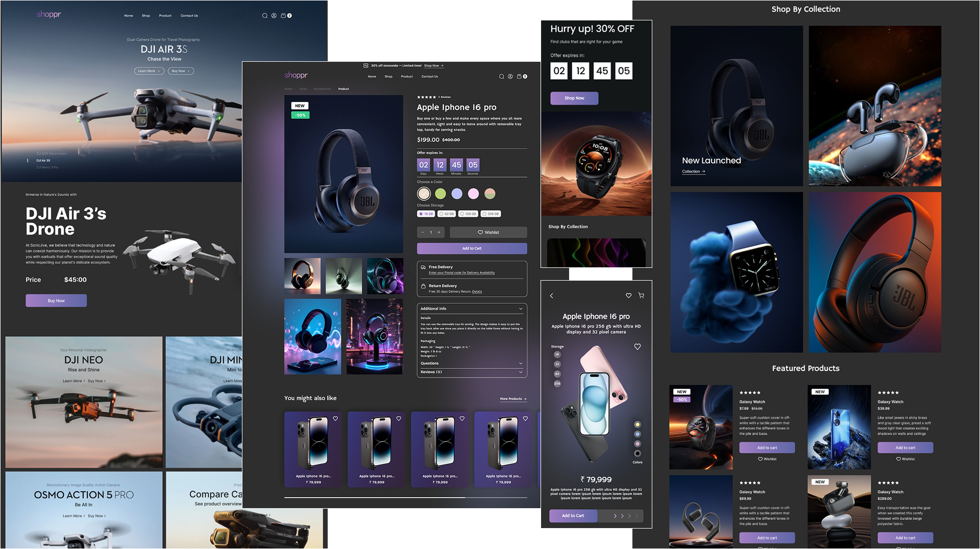Click Shop Now link in the top promo bar
980x549 pixels.
tap(433, 66)
